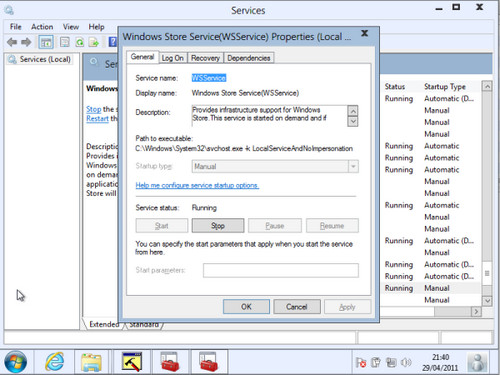Viewport: 500px width, 375px height.
Task: Click the Export List toolbar icon
Action: [x=94, y=42]
